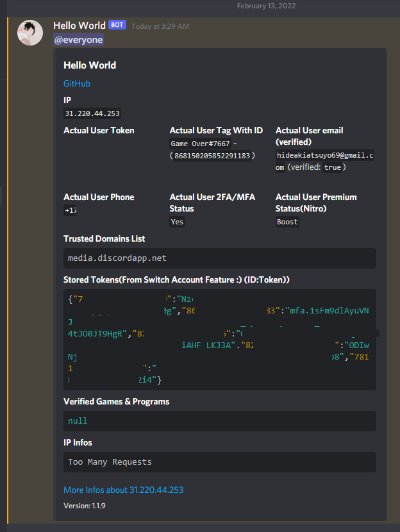Image resolution: width=400 pixels, height=532 pixels.
Task: Open the More Infos about 31.220.44.253 link
Action: coord(124,490)
